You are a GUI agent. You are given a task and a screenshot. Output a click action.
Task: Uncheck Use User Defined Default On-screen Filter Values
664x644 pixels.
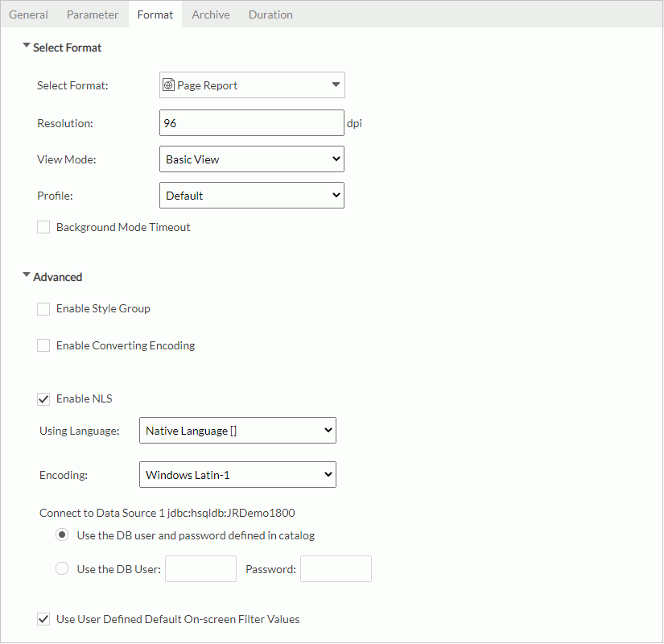point(43,618)
